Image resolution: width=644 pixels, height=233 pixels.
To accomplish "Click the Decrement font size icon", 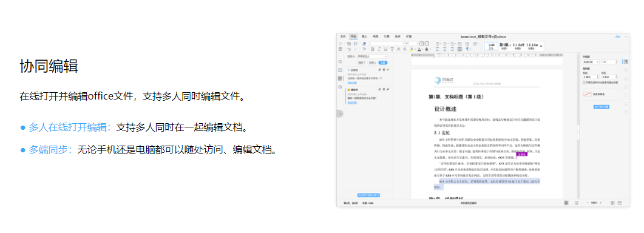I will pyautogui.click(x=427, y=44).
